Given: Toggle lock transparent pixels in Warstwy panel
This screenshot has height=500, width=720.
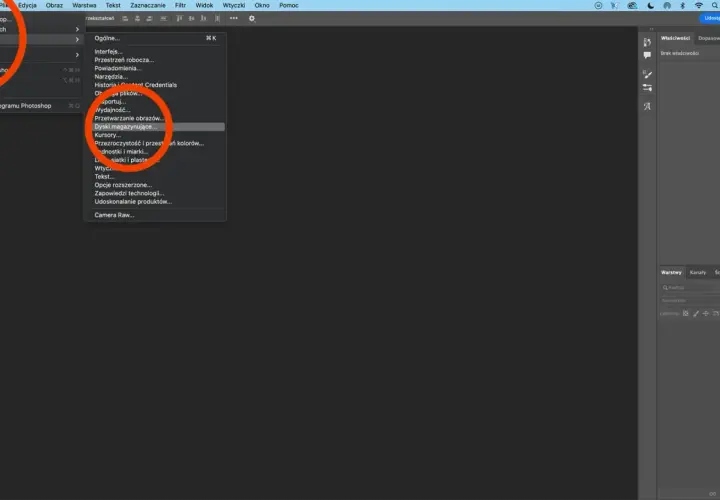Looking at the screenshot, I should pyautogui.click(x=686, y=314).
